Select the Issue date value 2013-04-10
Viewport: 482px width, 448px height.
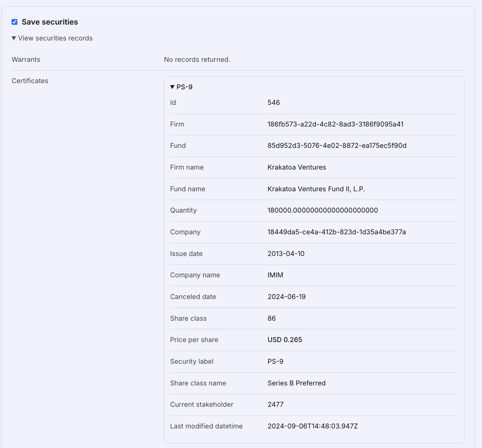[x=286, y=254]
